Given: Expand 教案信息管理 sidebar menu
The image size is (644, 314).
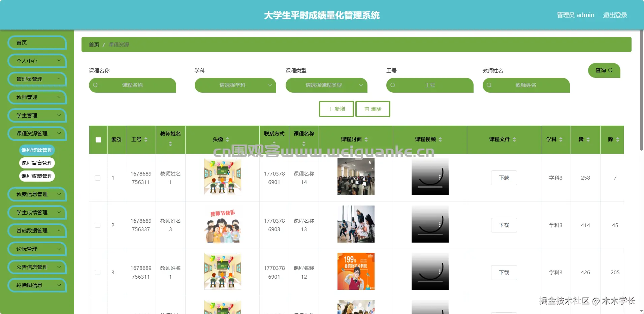Looking at the screenshot, I should pyautogui.click(x=37, y=194).
